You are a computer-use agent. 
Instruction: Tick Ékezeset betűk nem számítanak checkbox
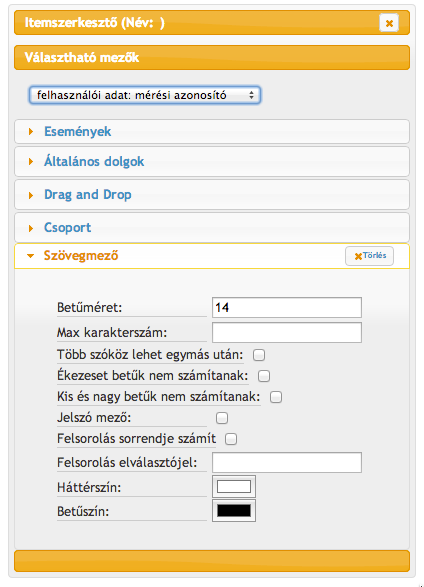pyautogui.click(x=264, y=376)
